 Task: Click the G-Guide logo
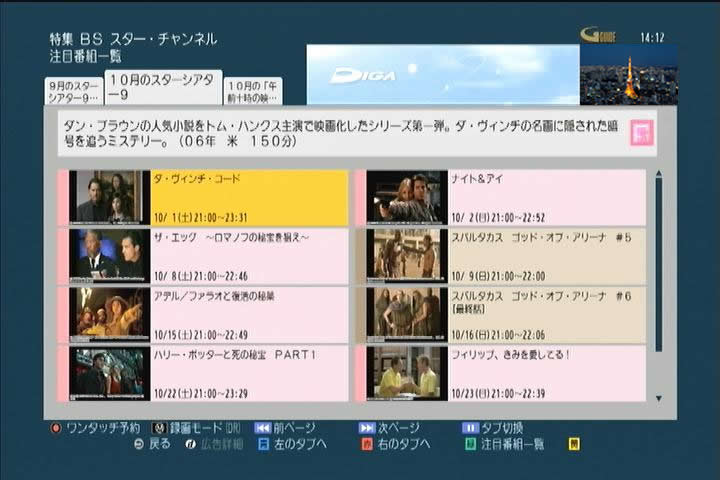tap(598, 35)
